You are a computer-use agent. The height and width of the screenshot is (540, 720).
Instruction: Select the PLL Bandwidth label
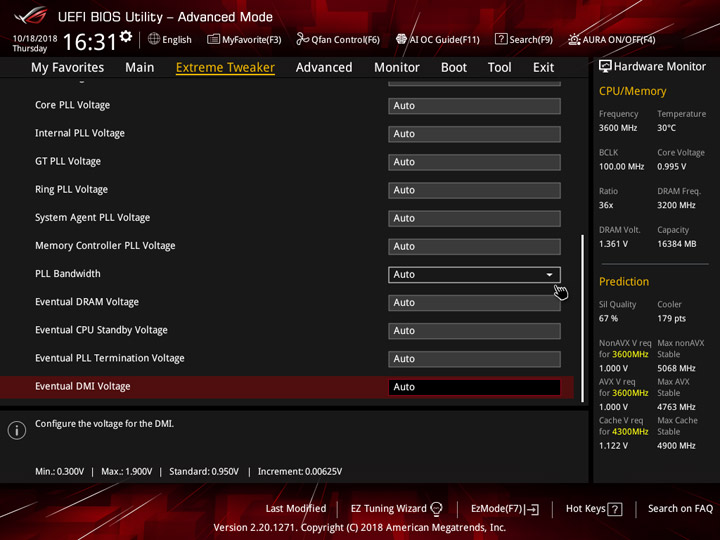[68, 274]
